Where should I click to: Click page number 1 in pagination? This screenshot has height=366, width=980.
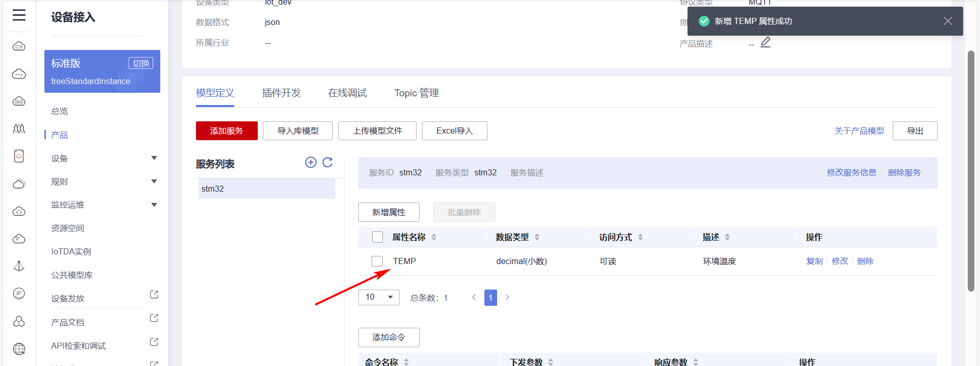coord(491,297)
